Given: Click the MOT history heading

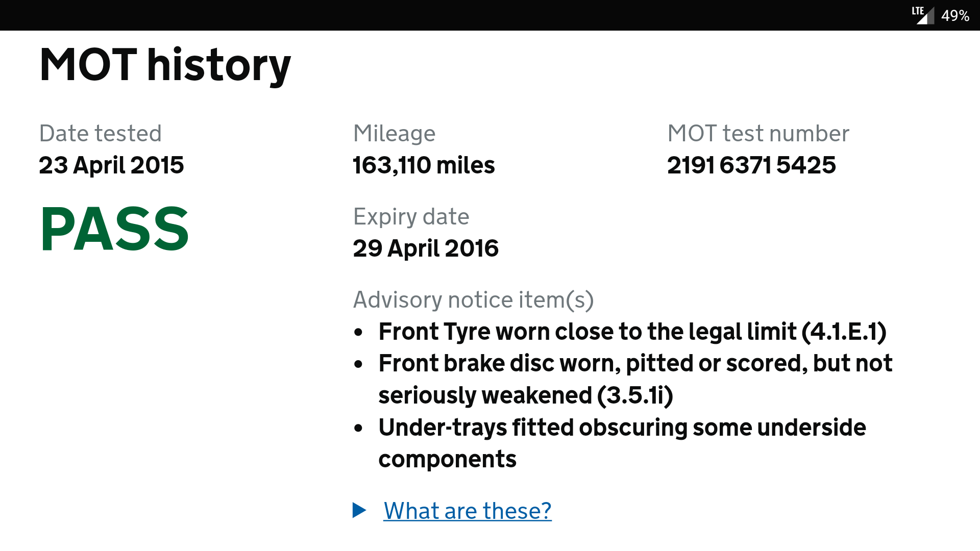Looking at the screenshot, I should [x=165, y=65].
